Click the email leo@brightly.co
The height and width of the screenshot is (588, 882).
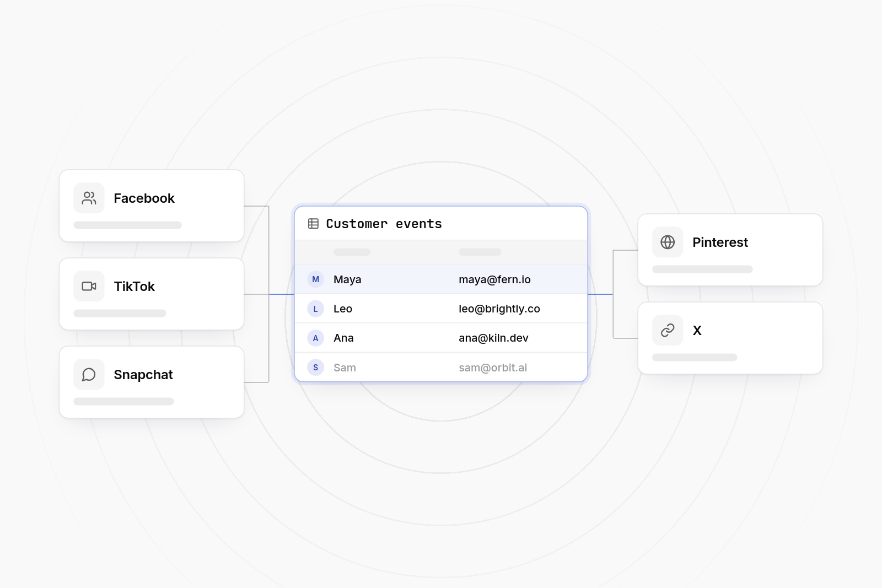[x=499, y=309]
